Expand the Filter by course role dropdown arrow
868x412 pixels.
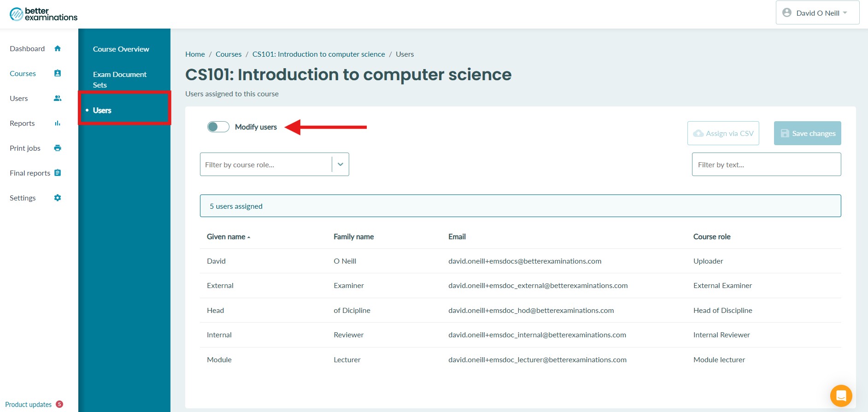point(340,165)
